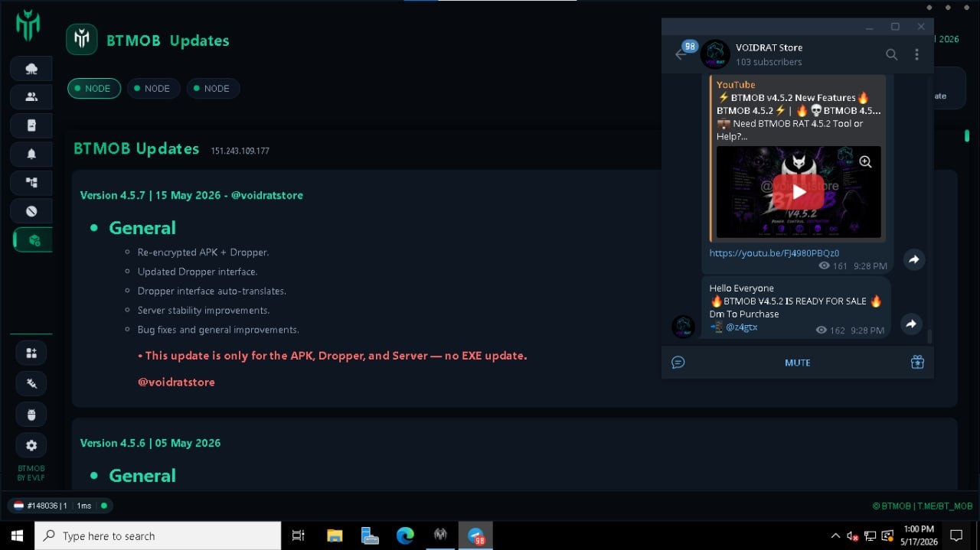Viewport: 980px width, 550px height.
Task: Switch to the BTMOB app taskbar icon
Action: pyautogui.click(x=440, y=535)
